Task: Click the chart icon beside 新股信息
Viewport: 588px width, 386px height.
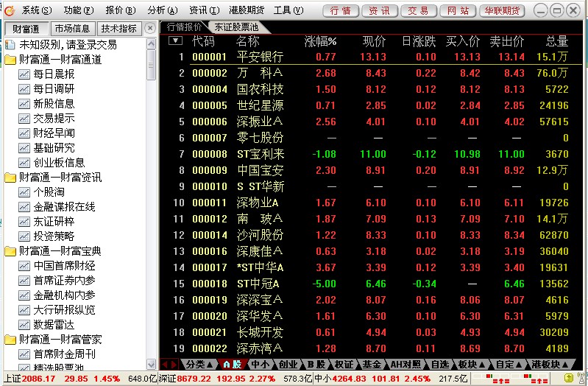Action: (24, 104)
